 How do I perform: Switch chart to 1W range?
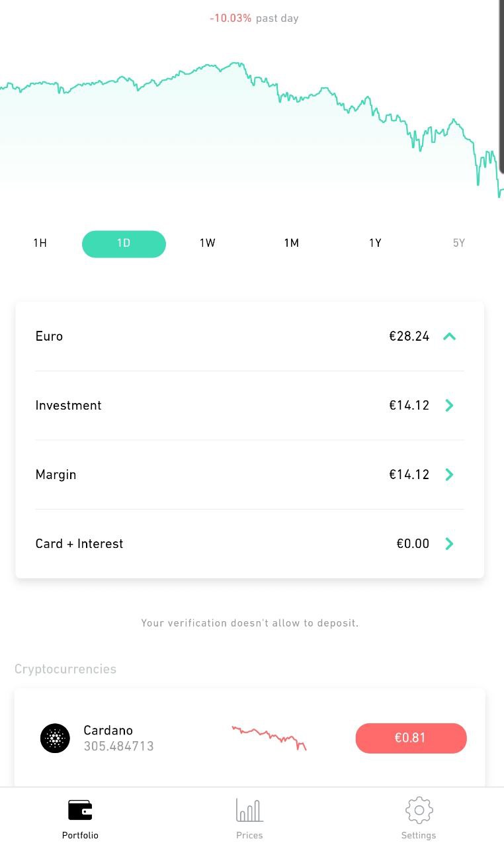208,244
